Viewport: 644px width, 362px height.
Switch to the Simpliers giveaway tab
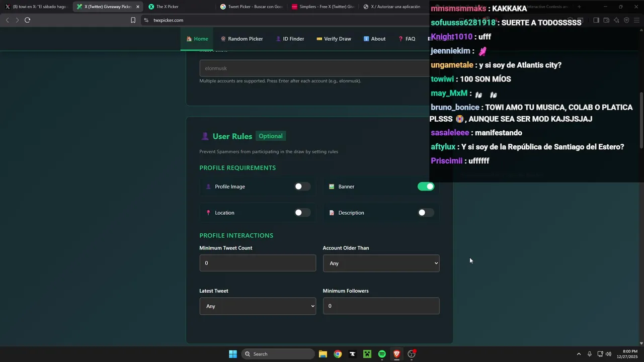(323, 7)
